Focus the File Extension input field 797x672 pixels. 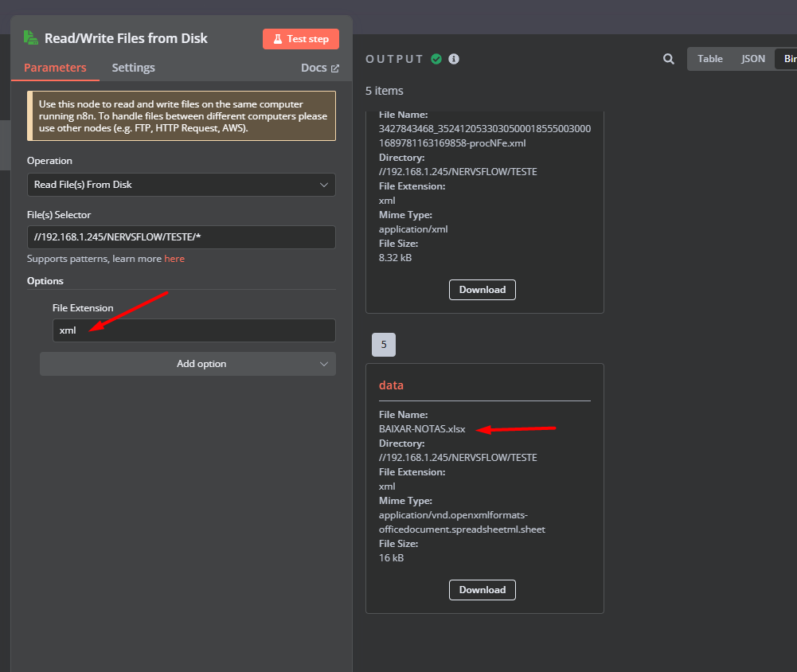[x=194, y=330]
